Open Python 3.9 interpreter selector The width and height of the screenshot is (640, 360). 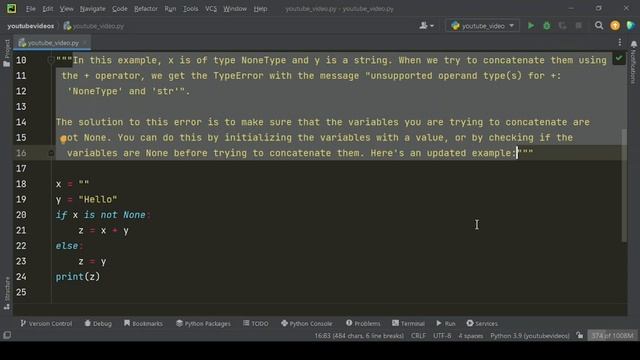click(x=530, y=336)
